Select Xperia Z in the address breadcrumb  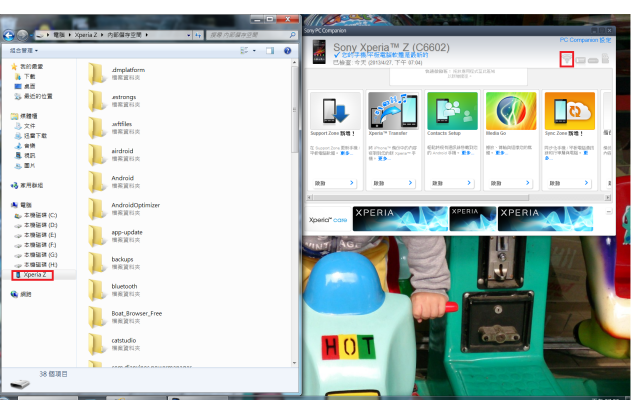point(86,35)
